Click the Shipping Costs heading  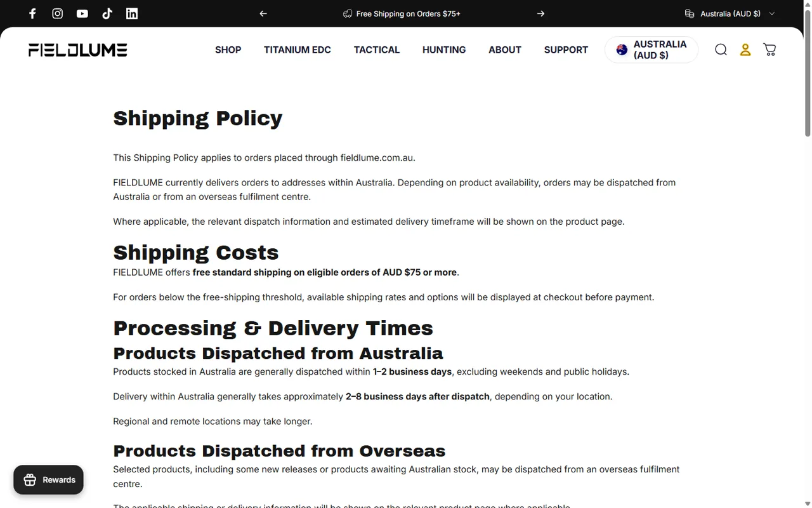pos(196,253)
